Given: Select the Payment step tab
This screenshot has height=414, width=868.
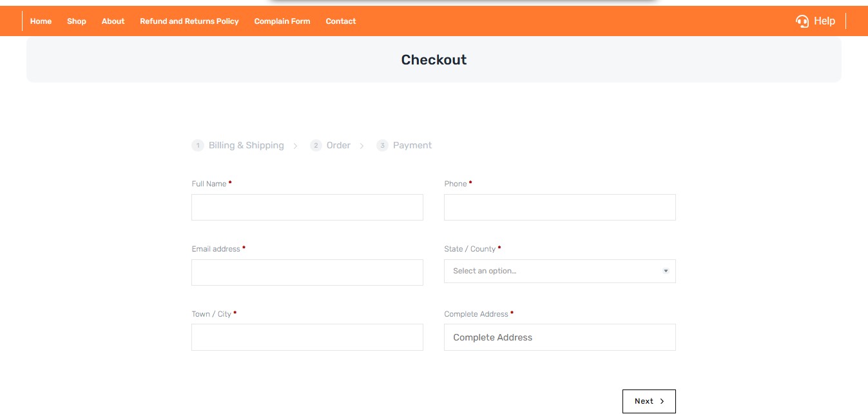Looking at the screenshot, I should click(412, 146).
